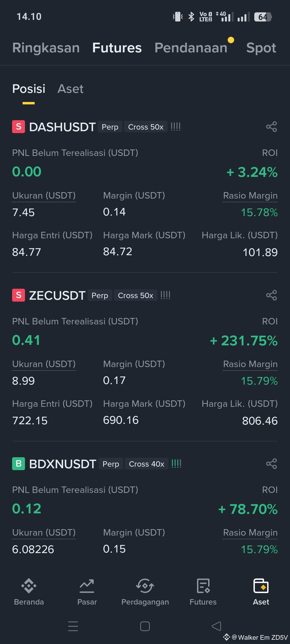Tap DASHUSDT ADL indicator bars
The image size is (290, 644).
(176, 127)
